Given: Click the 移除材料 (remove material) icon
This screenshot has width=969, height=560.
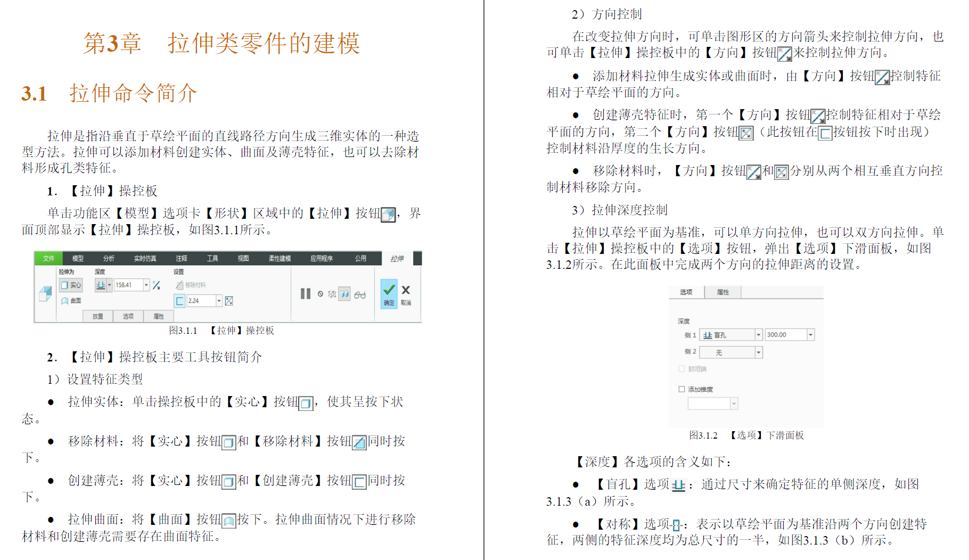Looking at the screenshot, I should click(179, 286).
